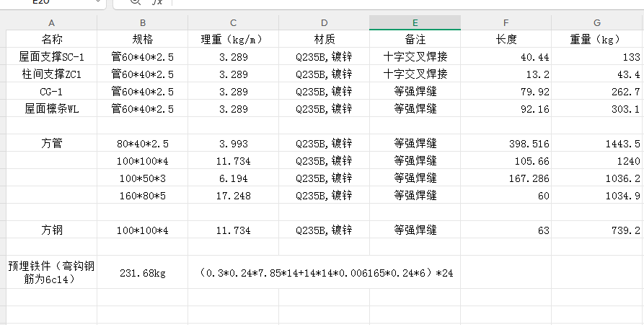
Task: Click the 1034.9 weight cell
Action: point(597,195)
